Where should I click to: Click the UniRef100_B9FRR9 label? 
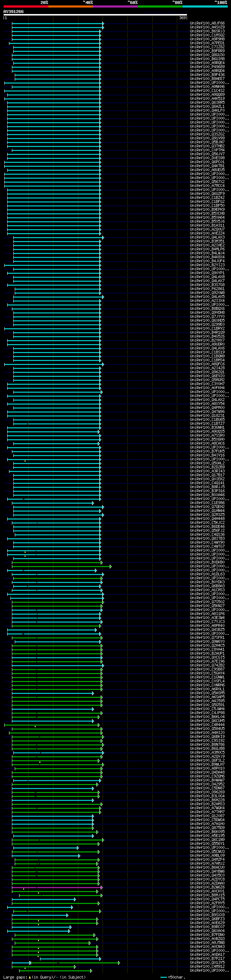pos(208,51)
